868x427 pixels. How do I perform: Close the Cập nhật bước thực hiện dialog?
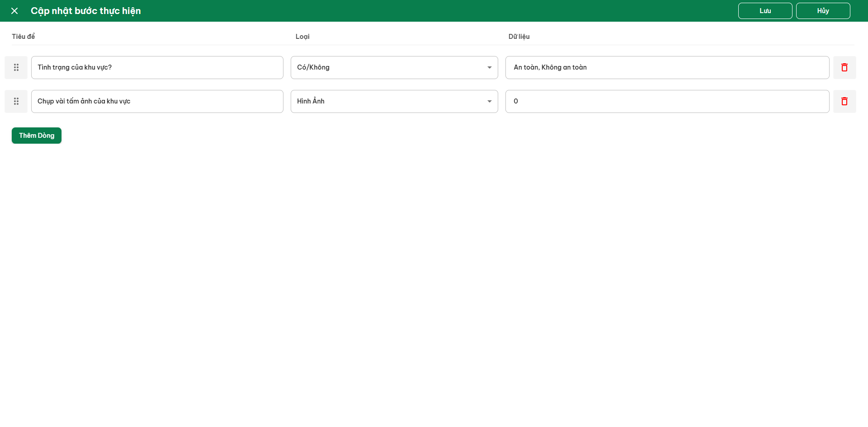(x=14, y=11)
